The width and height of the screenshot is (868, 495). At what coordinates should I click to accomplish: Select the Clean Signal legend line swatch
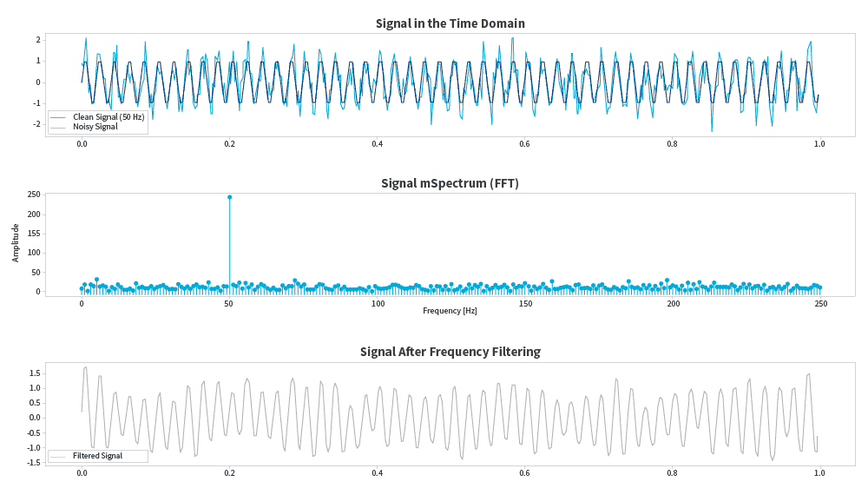58,116
